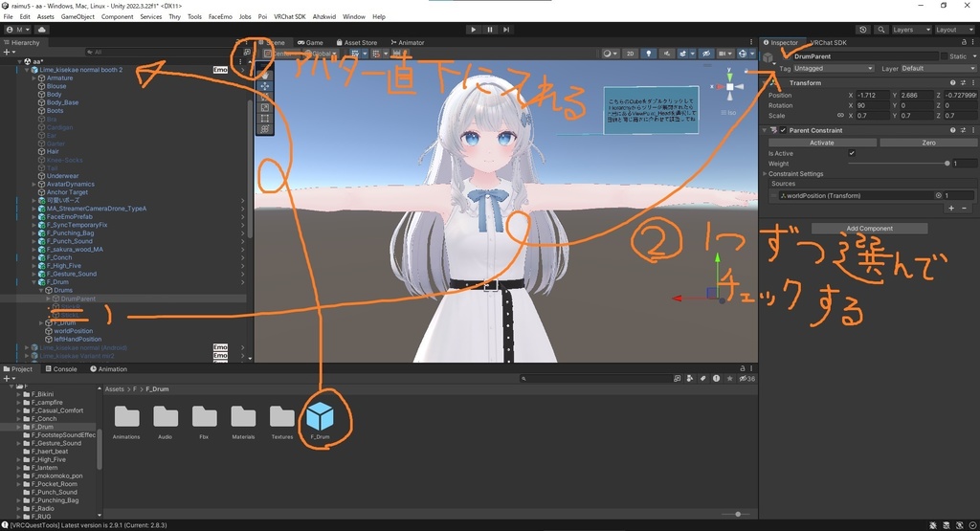This screenshot has width=980, height=531.
Task: Toggle Parent Constraint component enabled checkbox
Action: pyautogui.click(x=783, y=130)
